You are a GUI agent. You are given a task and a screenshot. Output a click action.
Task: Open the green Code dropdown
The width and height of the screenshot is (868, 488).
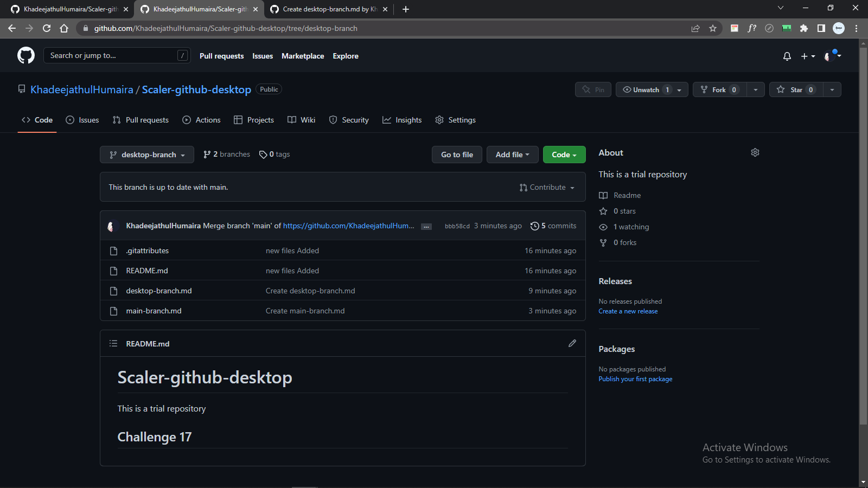[564, 155]
